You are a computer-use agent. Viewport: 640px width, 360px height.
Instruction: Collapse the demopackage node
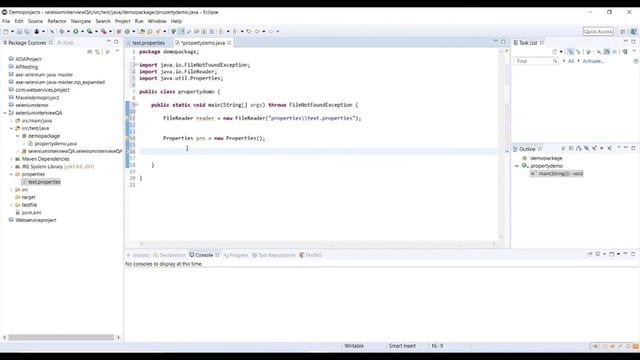coord(18,136)
